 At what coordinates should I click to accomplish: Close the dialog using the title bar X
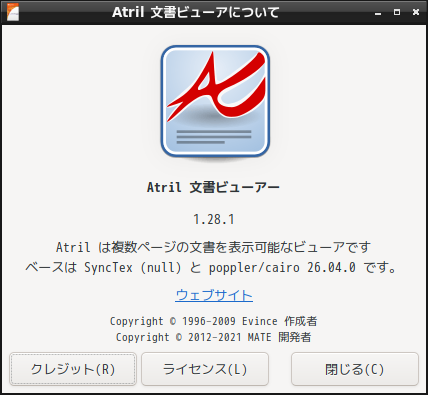[x=416, y=12]
